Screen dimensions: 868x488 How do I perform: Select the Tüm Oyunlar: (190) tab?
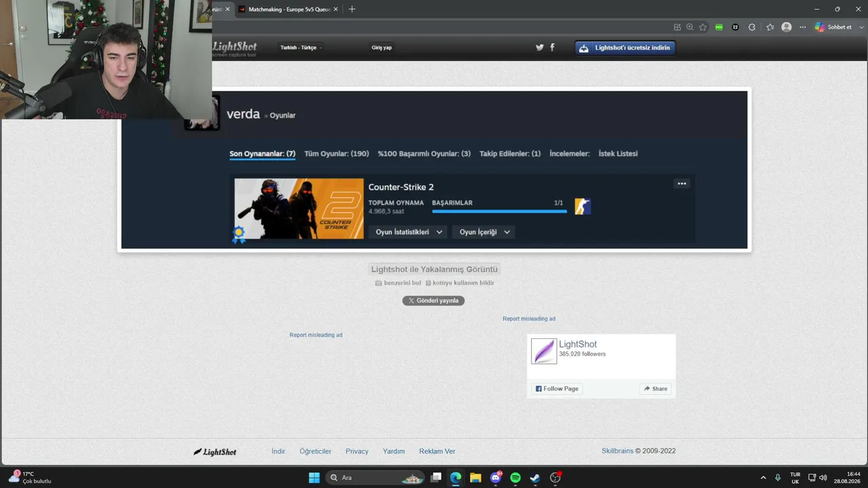point(336,154)
